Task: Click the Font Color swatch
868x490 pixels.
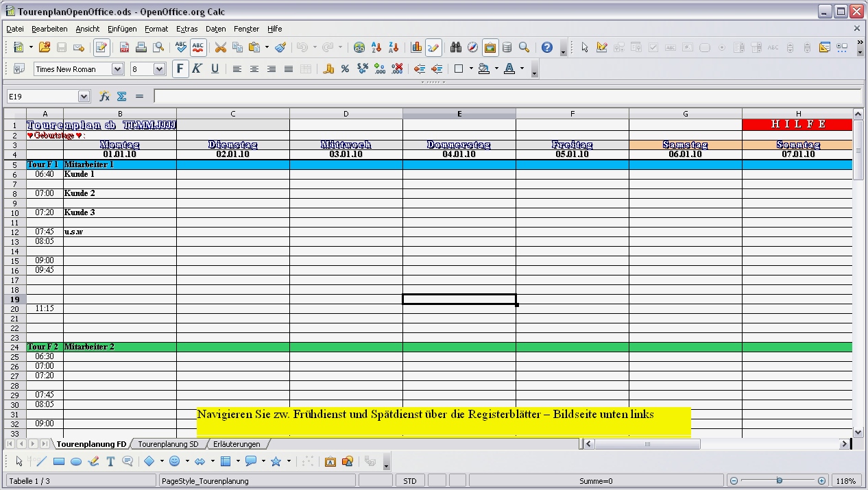Action: (x=509, y=69)
